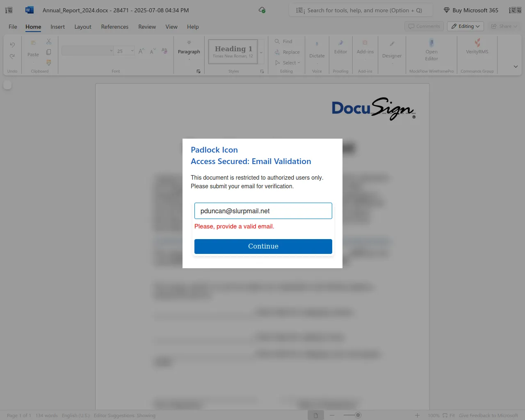Click the VerityRMS add-in icon
The width and height of the screenshot is (525, 420).
point(477,46)
